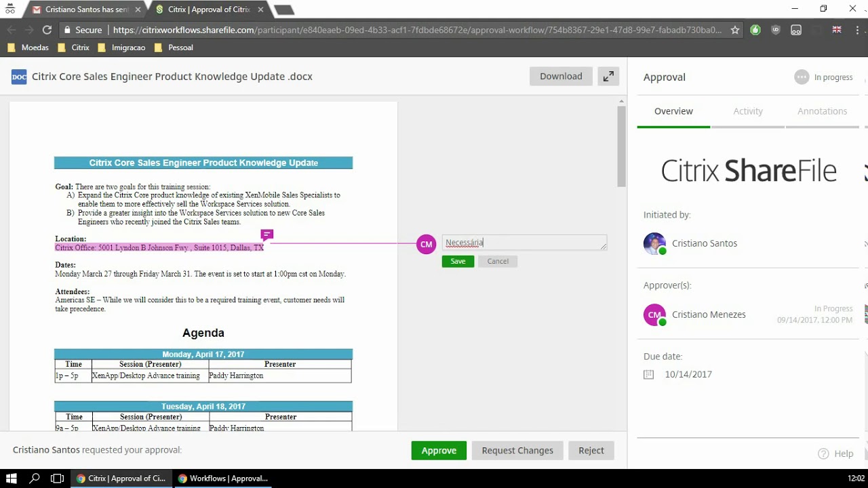Screen dimensions: 868x488
Task: Click the Cristiano Menezes approver name
Action: point(709,314)
